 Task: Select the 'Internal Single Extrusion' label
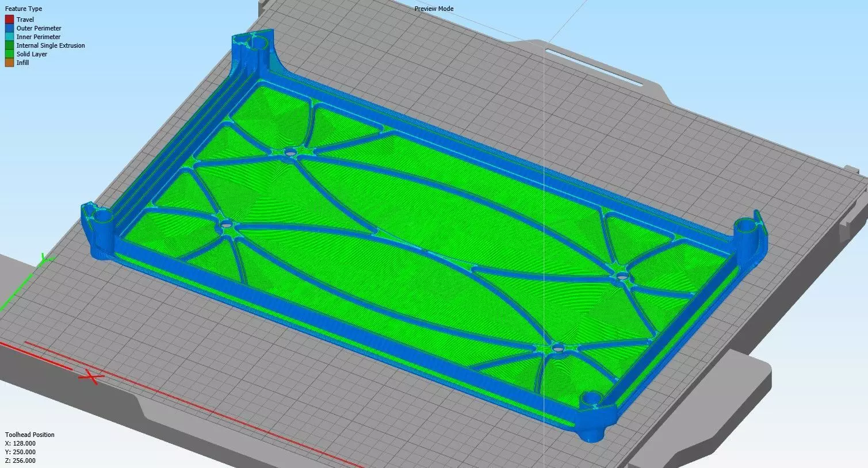(x=51, y=45)
